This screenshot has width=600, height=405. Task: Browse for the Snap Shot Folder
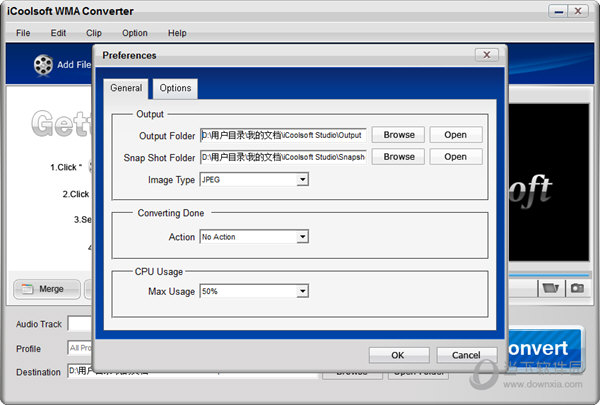[398, 157]
